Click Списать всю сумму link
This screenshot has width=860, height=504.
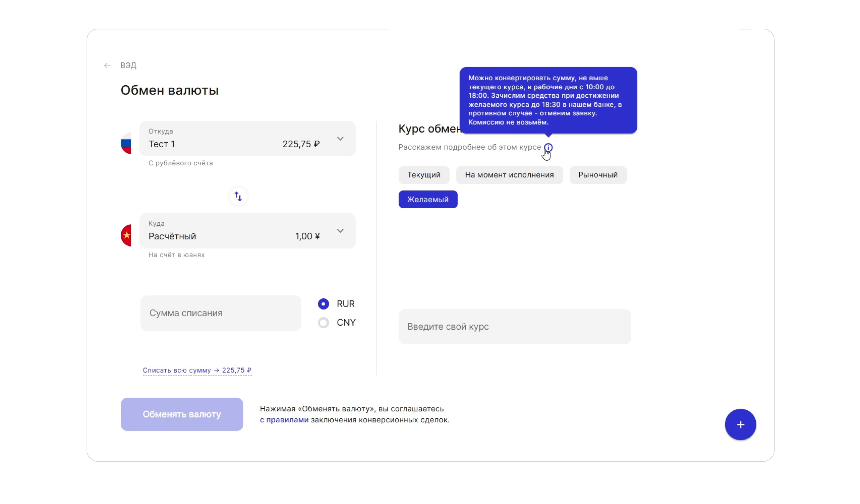coord(197,370)
